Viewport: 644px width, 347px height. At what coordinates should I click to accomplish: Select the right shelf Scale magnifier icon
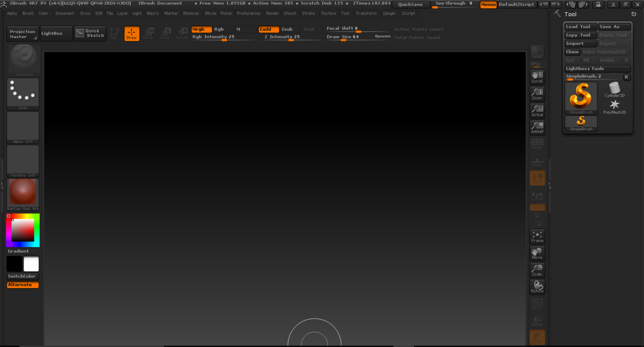coord(537,270)
